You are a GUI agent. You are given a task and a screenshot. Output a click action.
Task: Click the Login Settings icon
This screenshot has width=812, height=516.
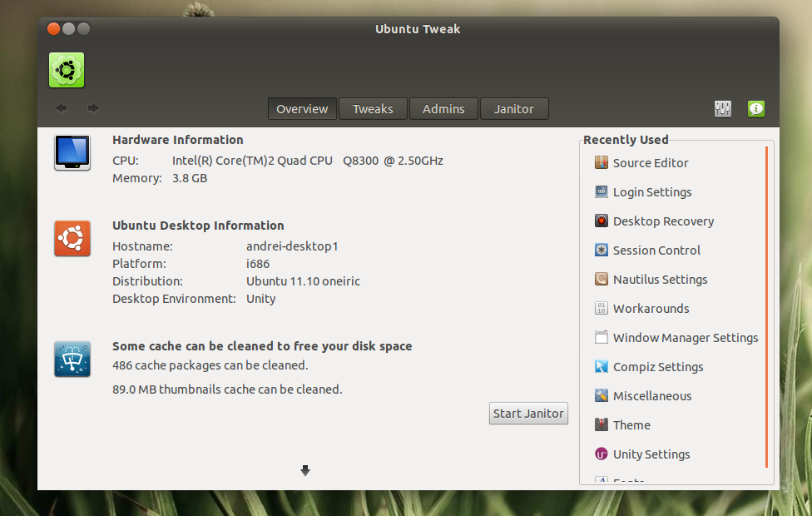[x=602, y=191]
